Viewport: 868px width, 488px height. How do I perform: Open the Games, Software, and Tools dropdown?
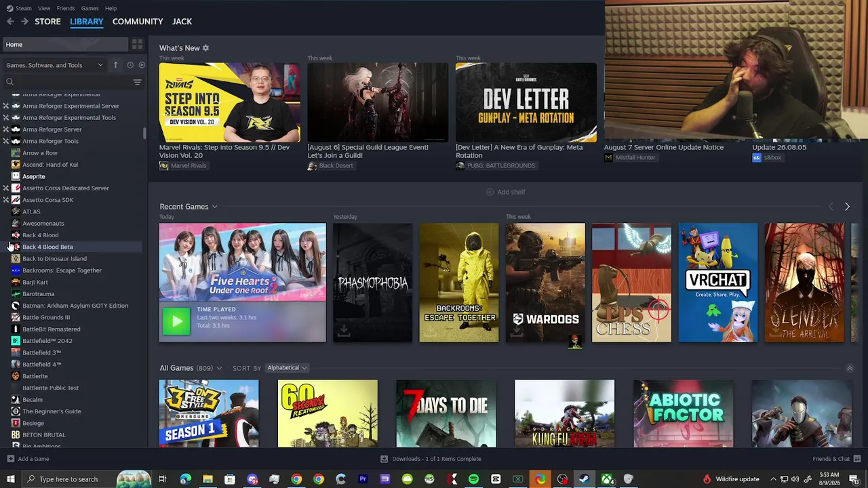(54, 65)
